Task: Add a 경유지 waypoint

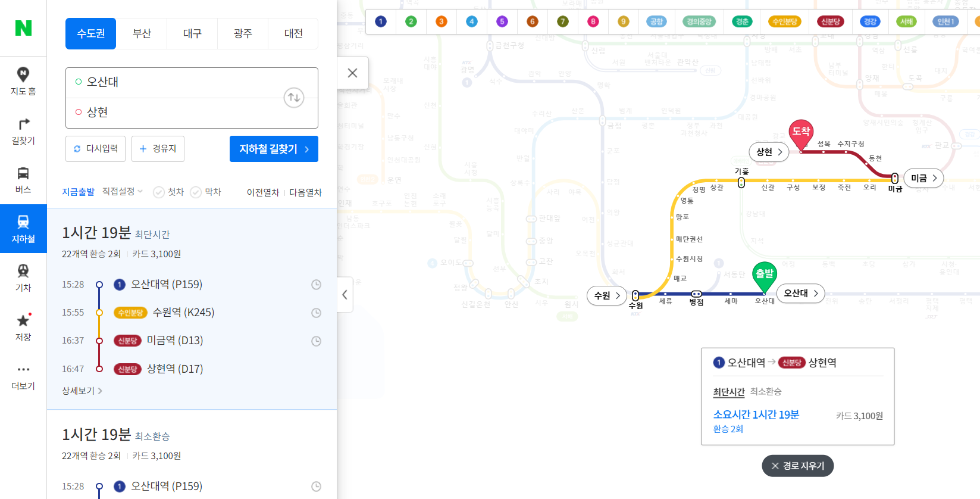Action: coord(158,149)
